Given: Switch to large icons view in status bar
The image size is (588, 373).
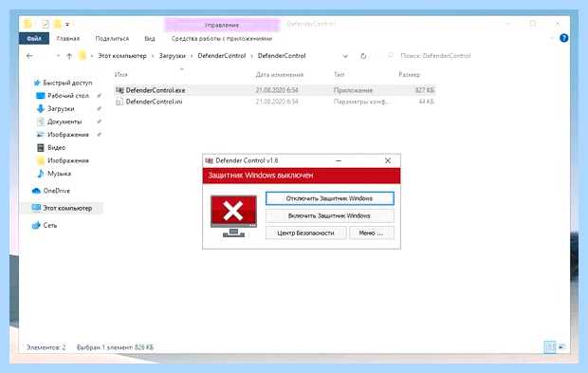Looking at the screenshot, I should coord(562,346).
